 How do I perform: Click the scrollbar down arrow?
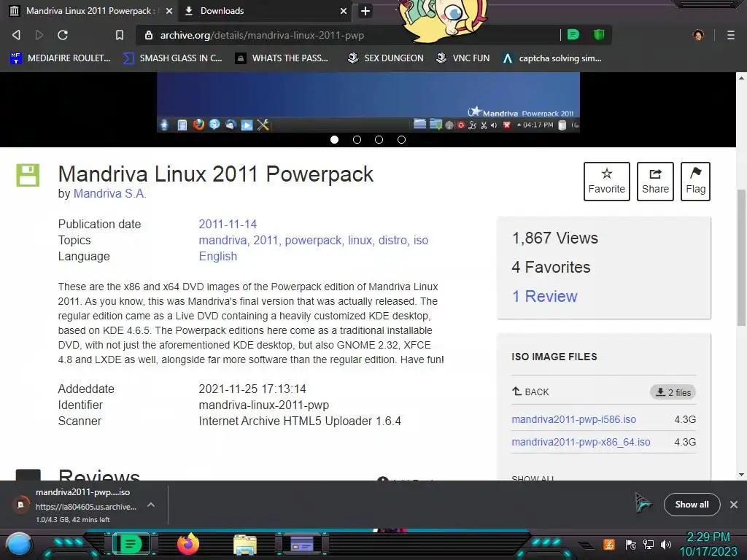741,475
